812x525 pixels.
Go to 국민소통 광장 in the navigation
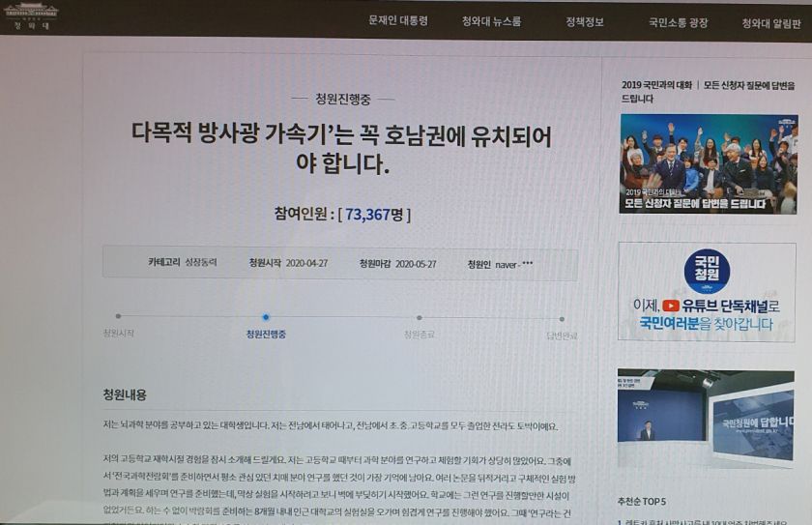(678, 22)
